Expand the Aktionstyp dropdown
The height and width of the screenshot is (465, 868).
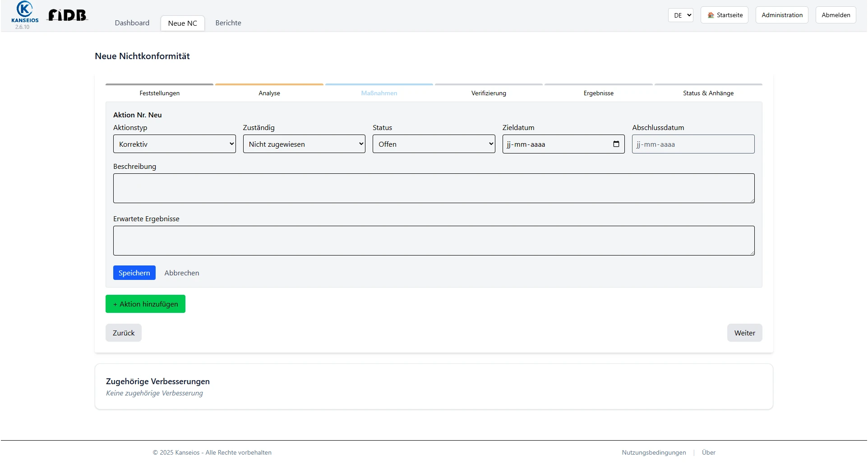[174, 144]
